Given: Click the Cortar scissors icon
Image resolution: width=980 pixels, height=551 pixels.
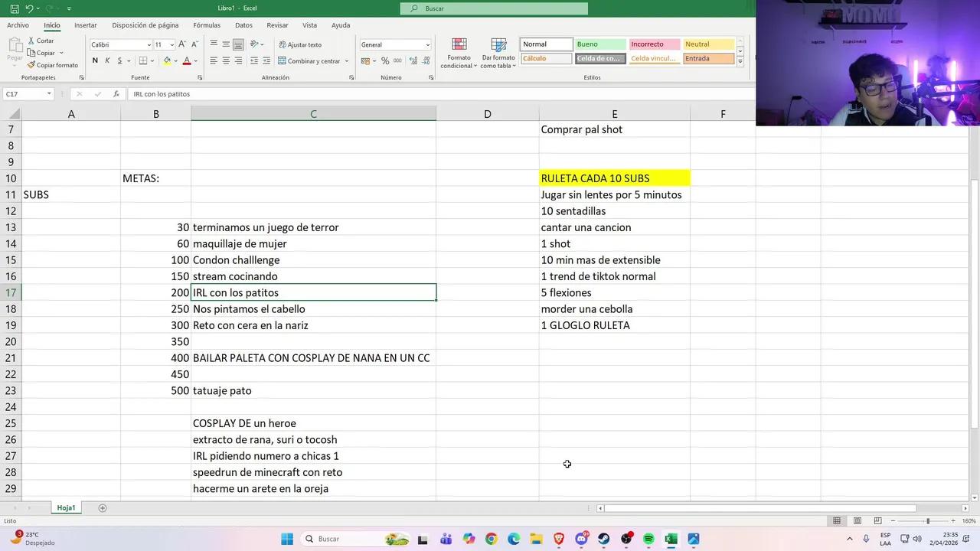Looking at the screenshot, I should coord(31,41).
